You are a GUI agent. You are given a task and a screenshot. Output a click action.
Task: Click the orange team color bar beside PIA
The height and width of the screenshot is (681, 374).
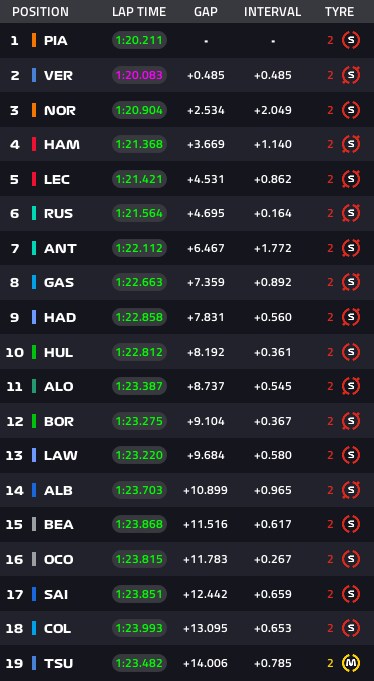pos(34,40)
